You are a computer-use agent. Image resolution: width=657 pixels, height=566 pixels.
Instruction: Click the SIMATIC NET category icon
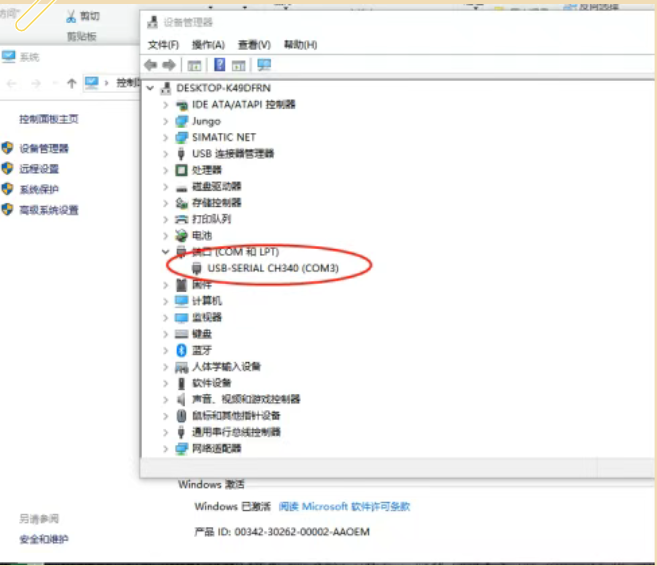[x=181, y=137]
